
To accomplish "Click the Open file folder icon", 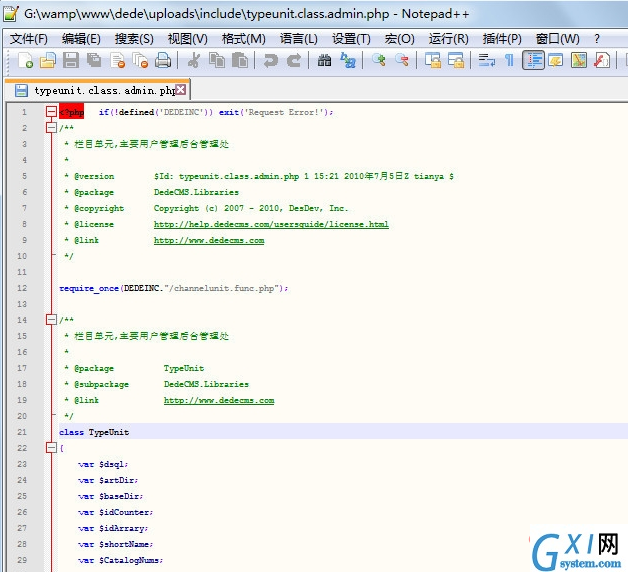I will click(x=48, y=60).
